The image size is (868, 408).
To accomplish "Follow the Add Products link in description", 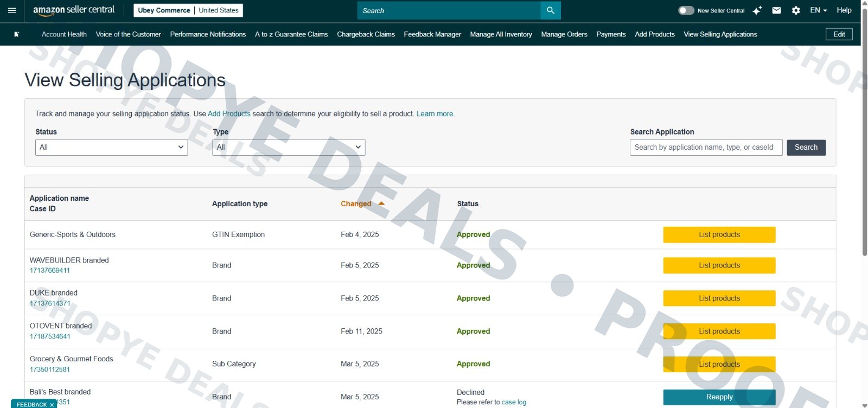I will click(x=229, y=114).
